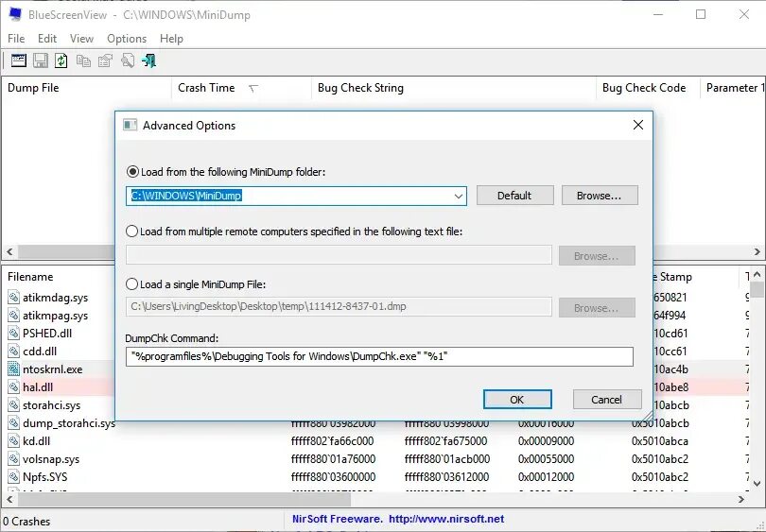
Task: Select the hal.dll filename row
Action: coord(38,387)
